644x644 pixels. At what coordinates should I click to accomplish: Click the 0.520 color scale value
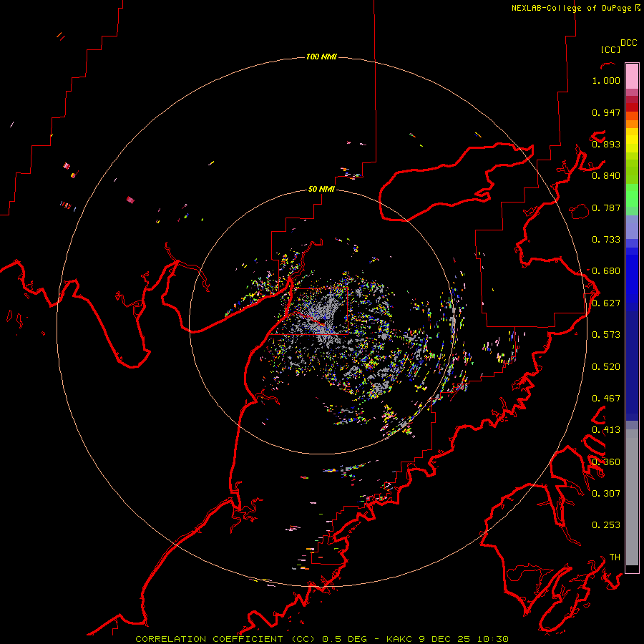606,367
